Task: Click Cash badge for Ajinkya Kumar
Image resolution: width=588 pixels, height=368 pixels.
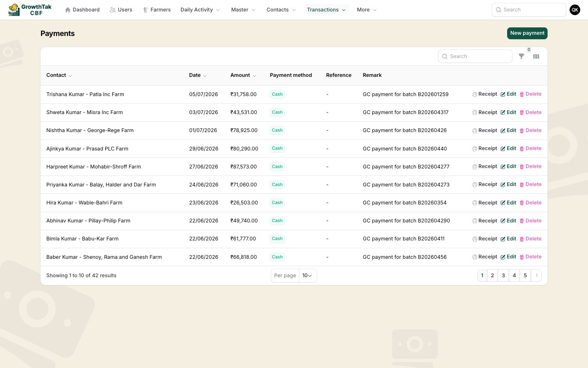Action: pos(277,148)
